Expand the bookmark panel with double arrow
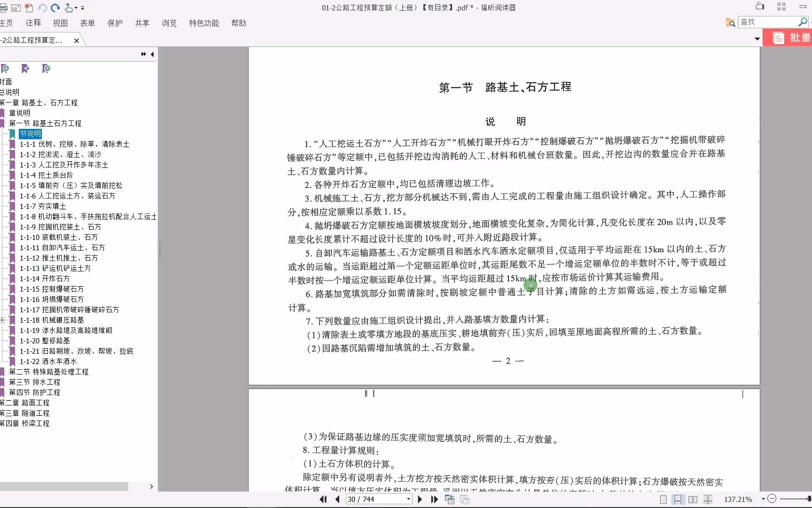Screen dimensions: 812x508 (143, 54)
